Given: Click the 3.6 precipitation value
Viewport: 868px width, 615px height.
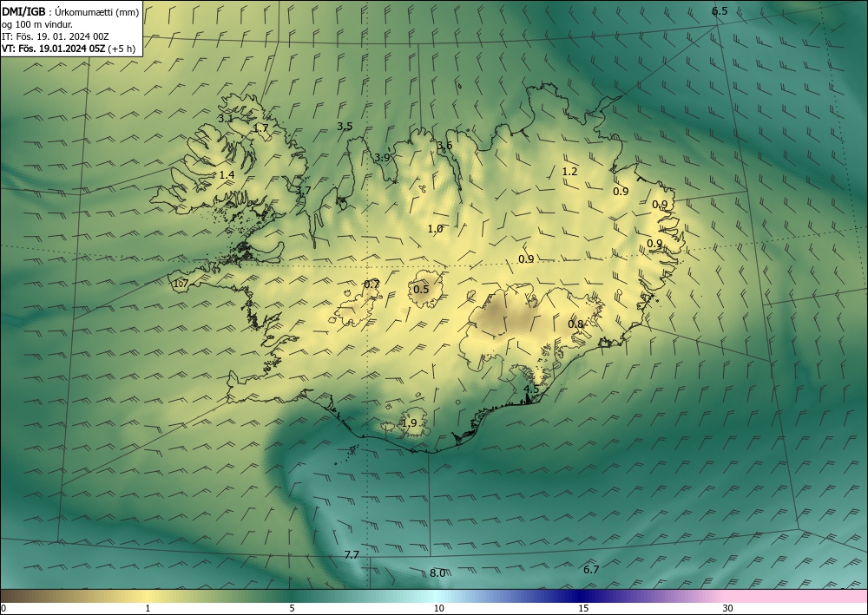Looking at the screenshot, I should pyautogui.click(x=444, y=146).
